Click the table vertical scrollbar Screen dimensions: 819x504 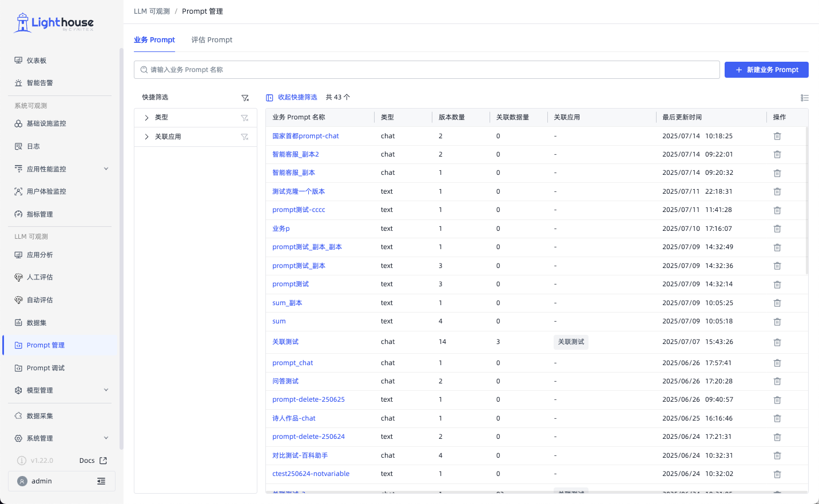806,200
